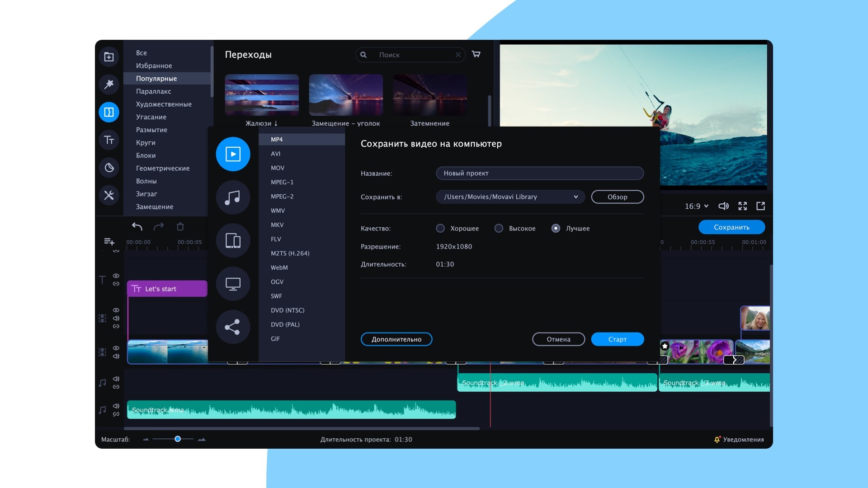Screen dimensions: 868x488
Task: Adjust the timeline zoom slider
Action: click(178, 439)
